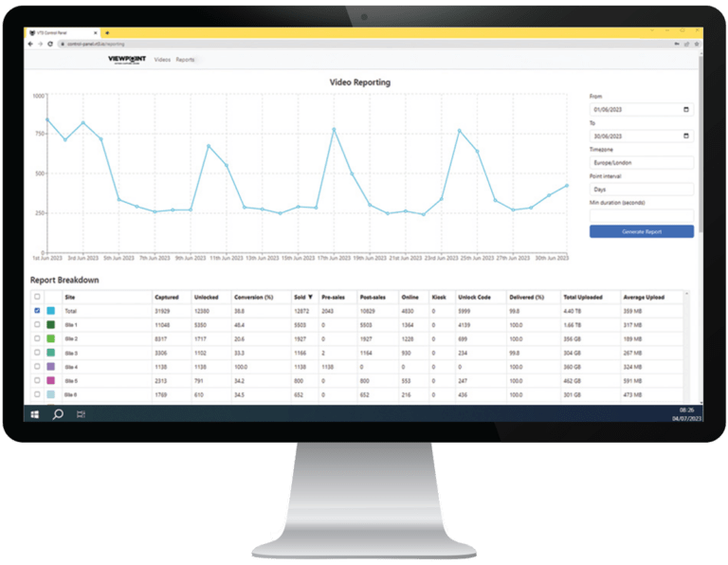Open the Reports nav item
The width and height of the screenshot is (728, 565).
185,60
